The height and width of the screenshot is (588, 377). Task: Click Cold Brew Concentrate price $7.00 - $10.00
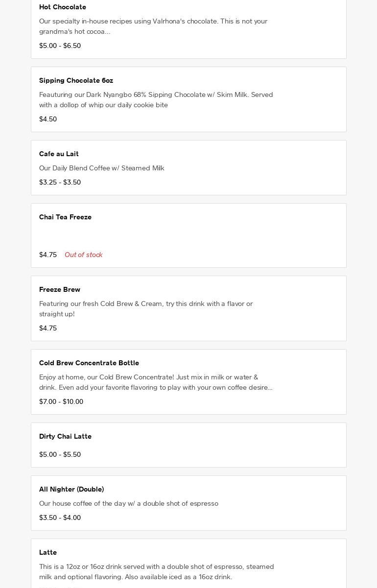tap(61, 402)
